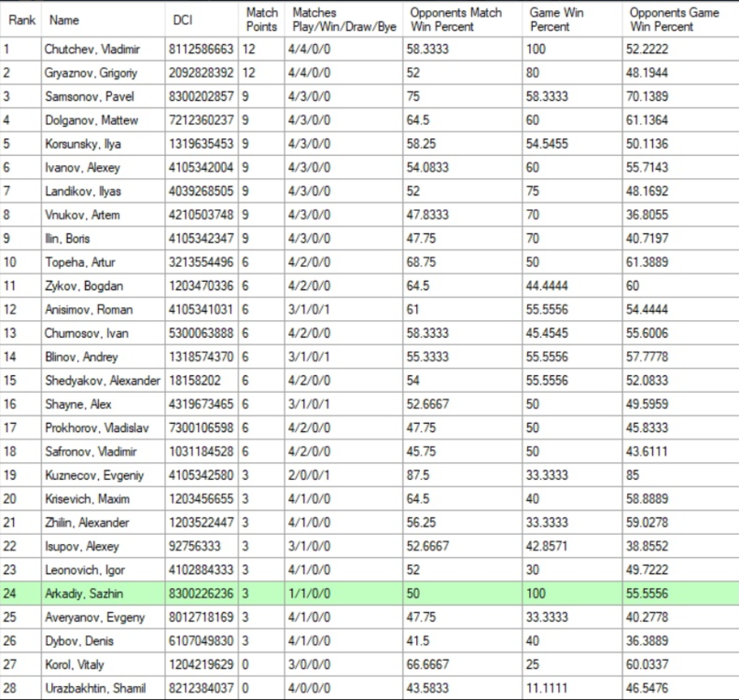739x700 pixels.
Task: Select player Korsunsky, Ilya
Action: [82, 144]
